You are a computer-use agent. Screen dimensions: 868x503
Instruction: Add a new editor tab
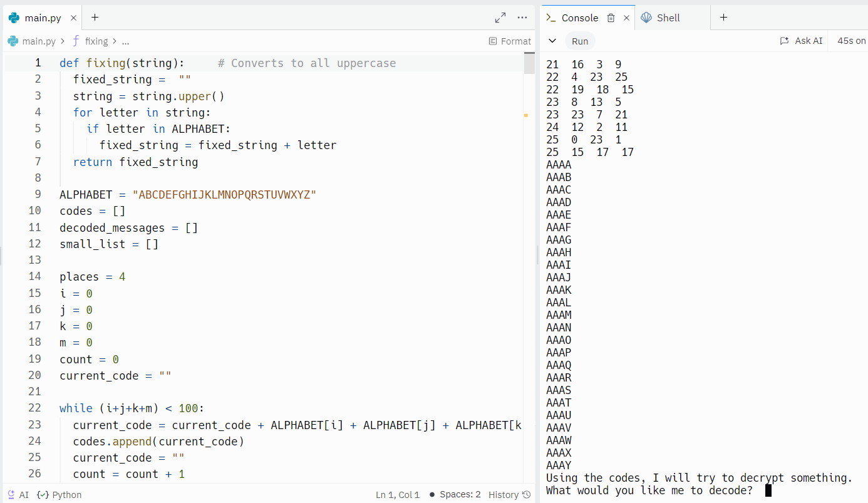95,18
